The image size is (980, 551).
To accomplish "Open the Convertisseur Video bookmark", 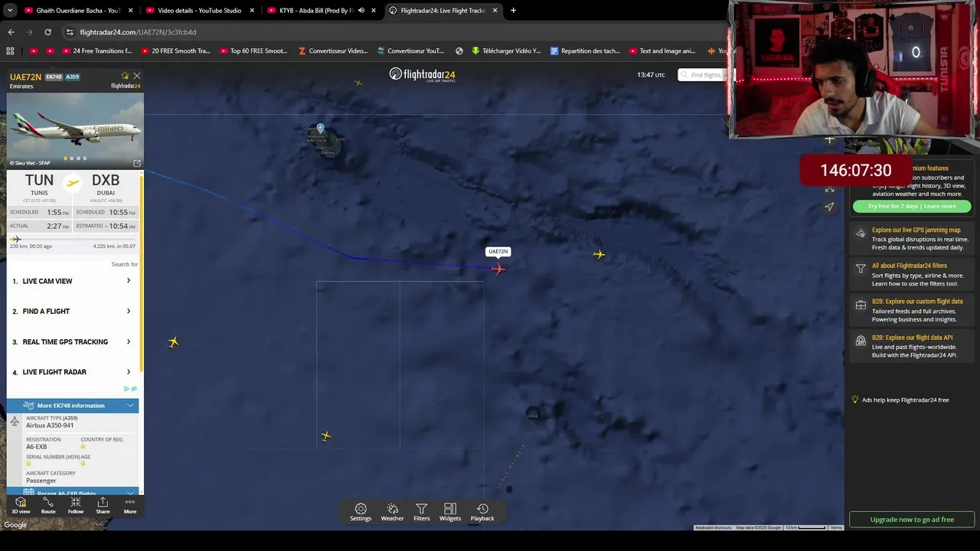I will (x=332, y=51).
